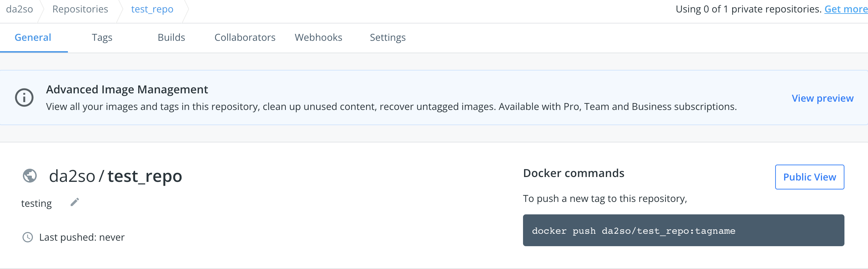Open View preview for Advanced Image Management

click(x=823, y=98)
